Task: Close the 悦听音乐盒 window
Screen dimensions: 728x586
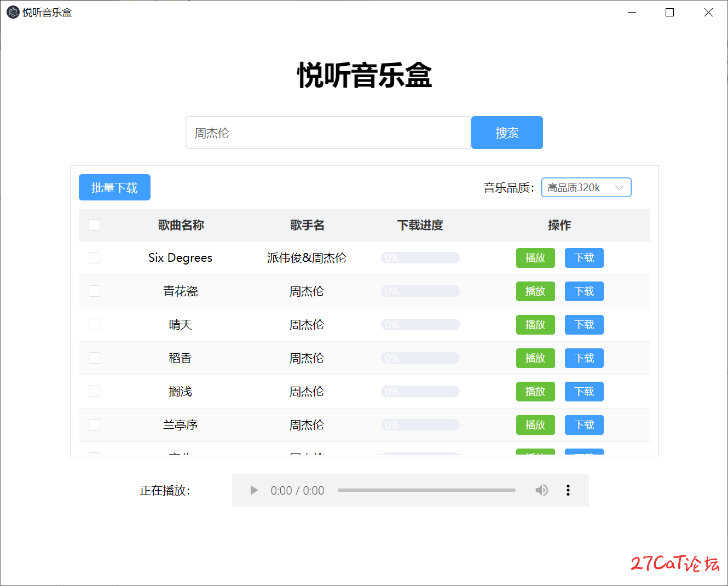Action: 708,12
